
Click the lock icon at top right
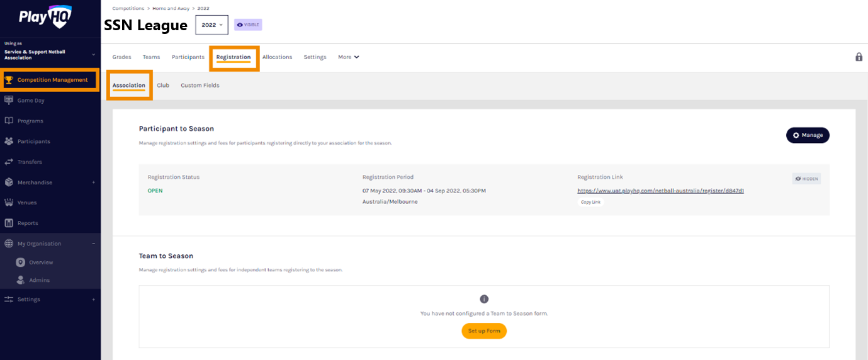pyautogui.click(x=859, y=57)
